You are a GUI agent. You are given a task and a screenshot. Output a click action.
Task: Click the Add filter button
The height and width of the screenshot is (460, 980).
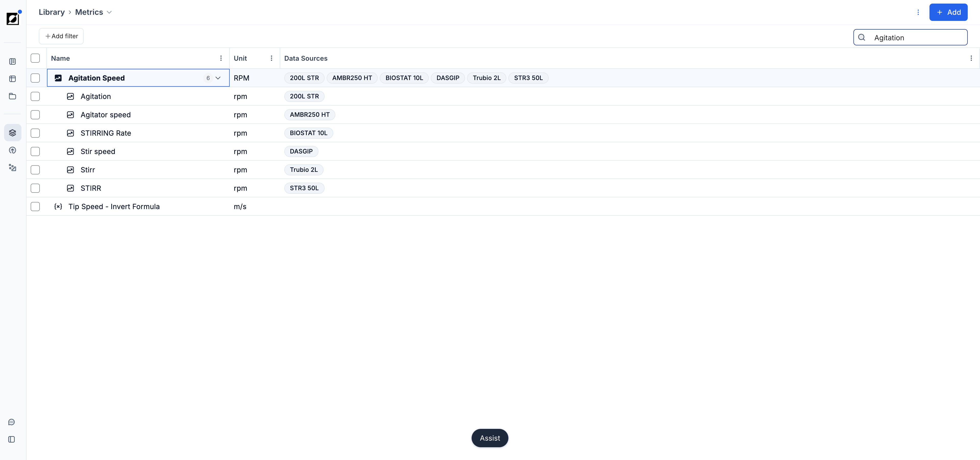pyautogui.click(x=61, y=36)
